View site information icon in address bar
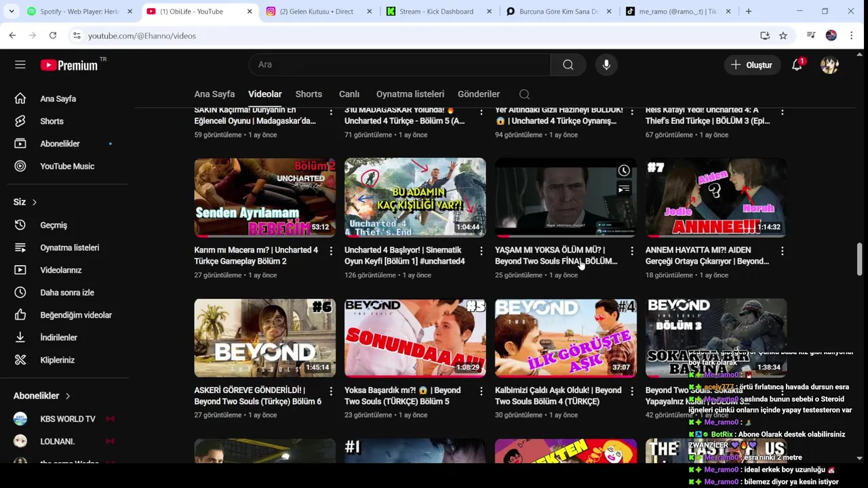Viewport: 868px width, 488px height. [x=77, y=35]
